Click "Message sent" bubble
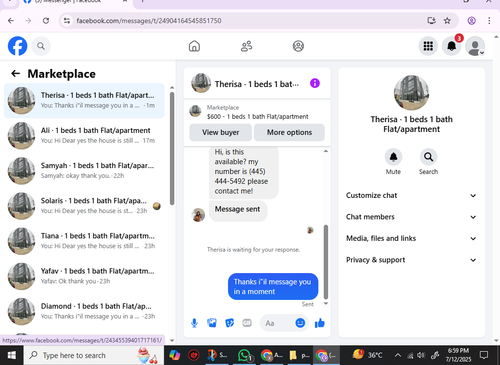This screenshot has height=365, width=500. click(238, 210)
